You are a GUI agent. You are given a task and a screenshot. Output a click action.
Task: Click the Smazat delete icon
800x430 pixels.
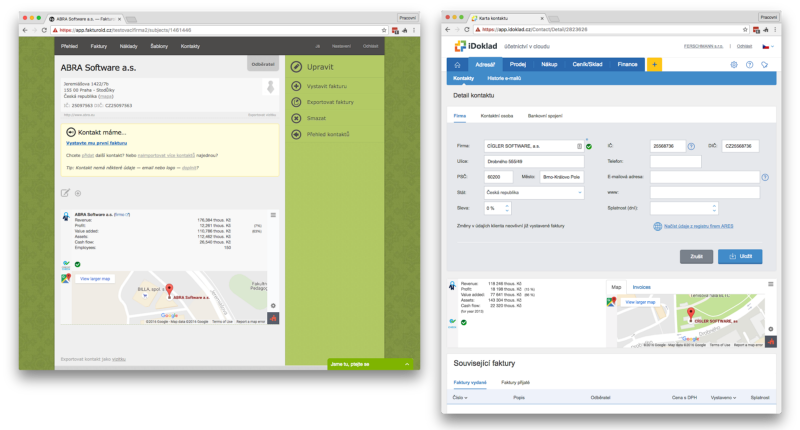click(296, 118)
